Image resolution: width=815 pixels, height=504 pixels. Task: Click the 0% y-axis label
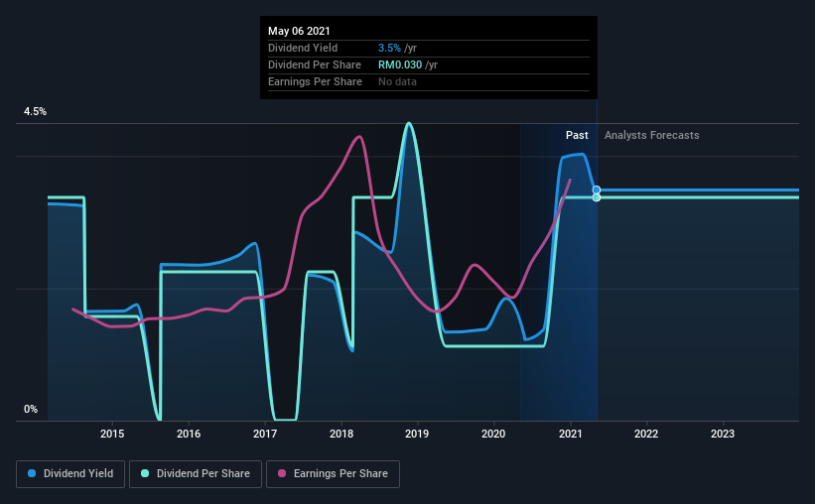click(x=31, y=410)
